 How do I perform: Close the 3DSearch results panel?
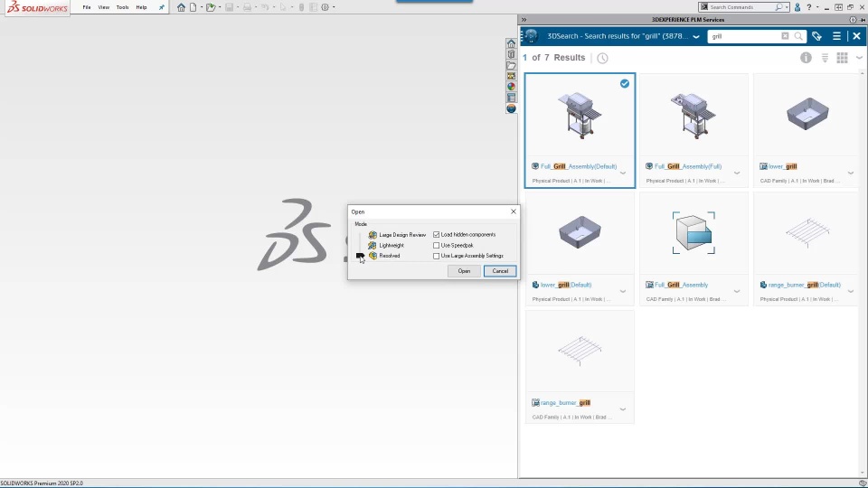[x=856, y=36]
